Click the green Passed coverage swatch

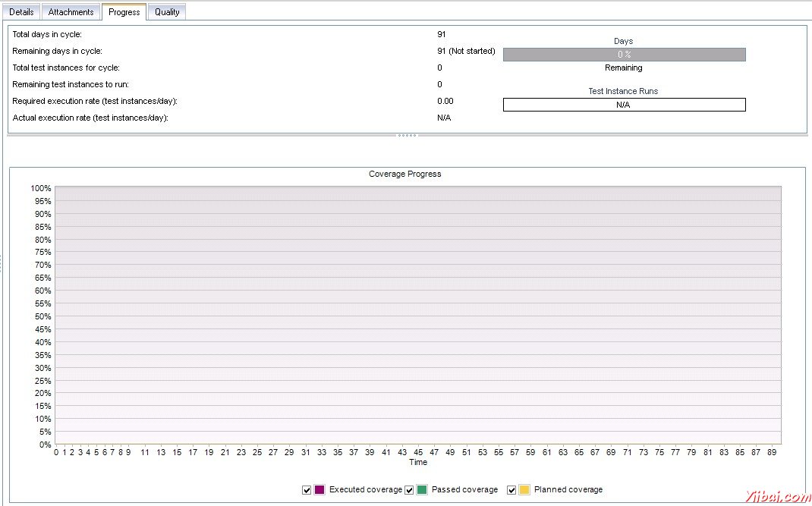click(x=422, y=490)
